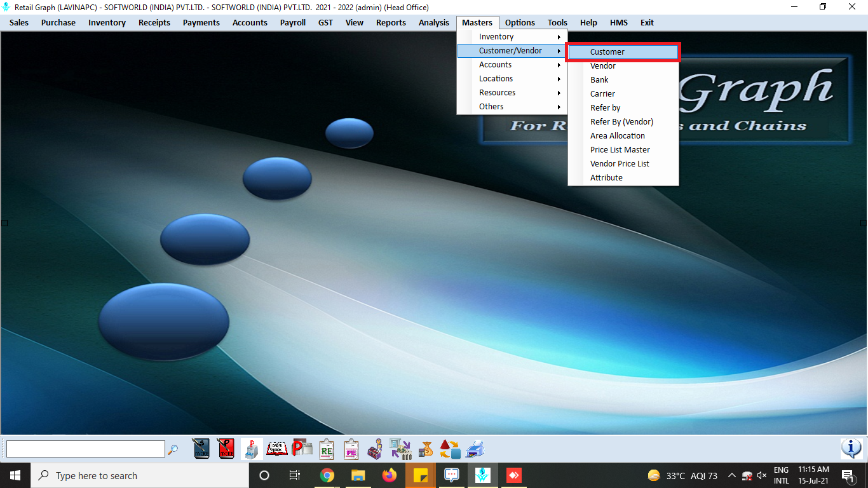The width and height of the screenshot is (868, 488).
Task: Open the HMS menu
Action: [x=618, y=22]
